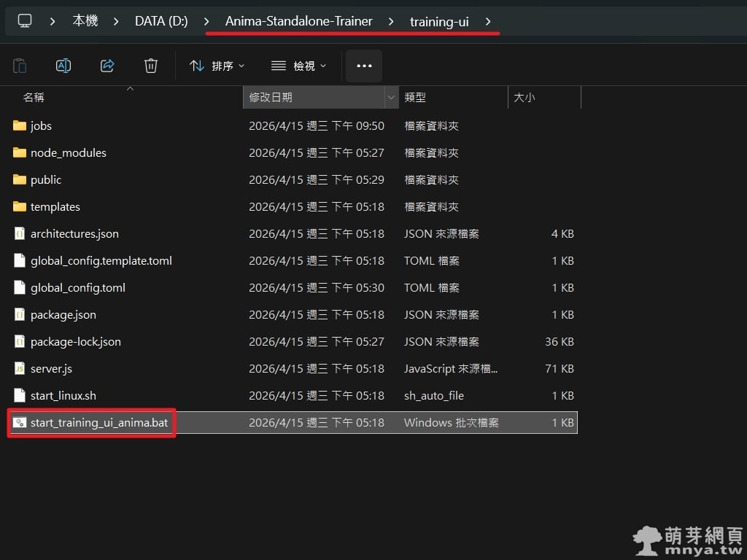747x560 pixels.
Task: Select the global_config.toml file
Action: [77, 288]
